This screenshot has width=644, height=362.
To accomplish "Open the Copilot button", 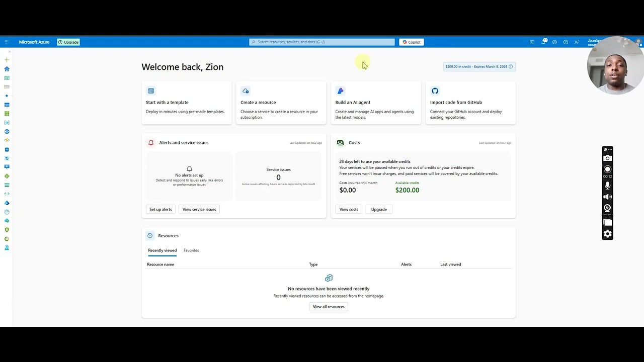I will coord(412,42).
